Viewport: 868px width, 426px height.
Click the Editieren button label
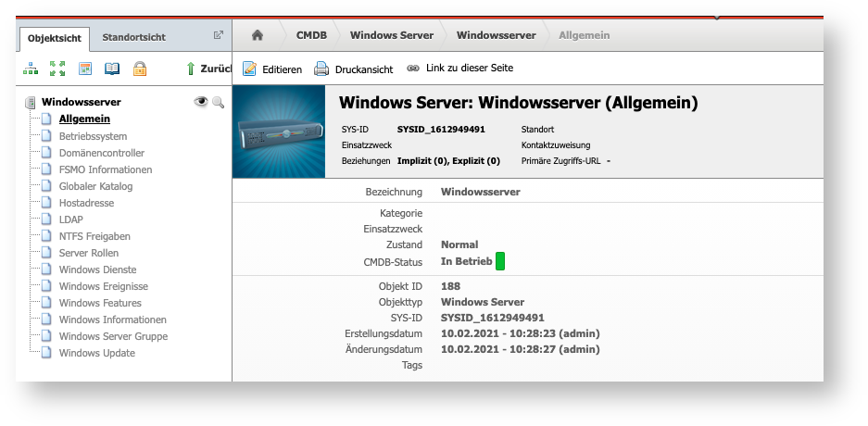pyautogui.click(x=283, y=69)
